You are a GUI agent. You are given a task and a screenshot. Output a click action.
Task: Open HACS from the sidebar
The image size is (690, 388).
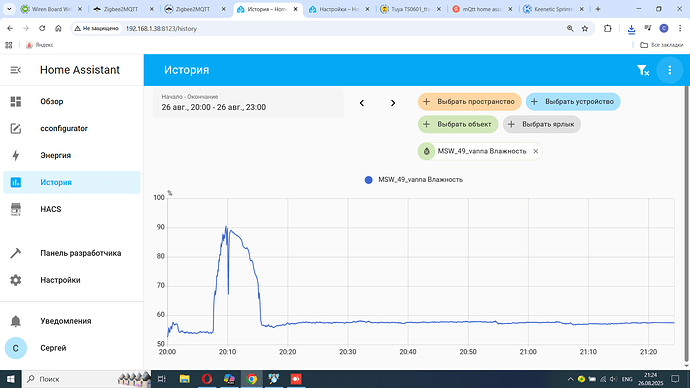click(72, 209)
